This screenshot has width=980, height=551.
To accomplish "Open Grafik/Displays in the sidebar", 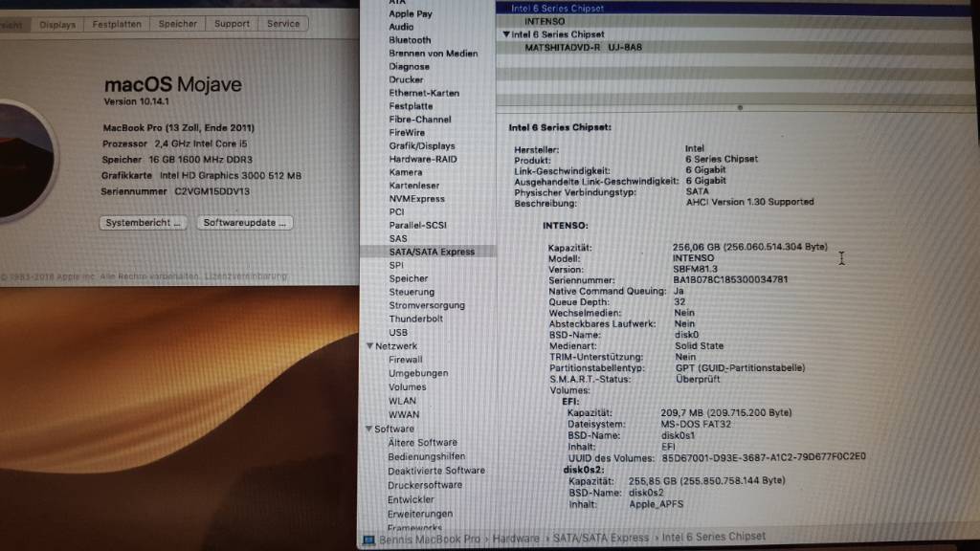I will 422,146.
